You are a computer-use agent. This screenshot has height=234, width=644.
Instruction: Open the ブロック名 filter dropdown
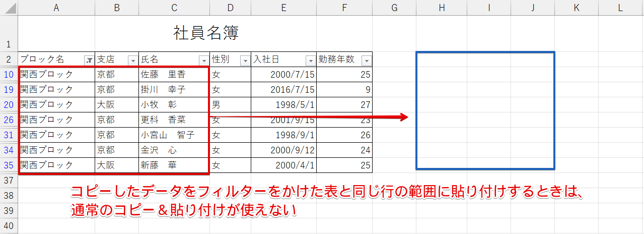(x=89, y=60)
